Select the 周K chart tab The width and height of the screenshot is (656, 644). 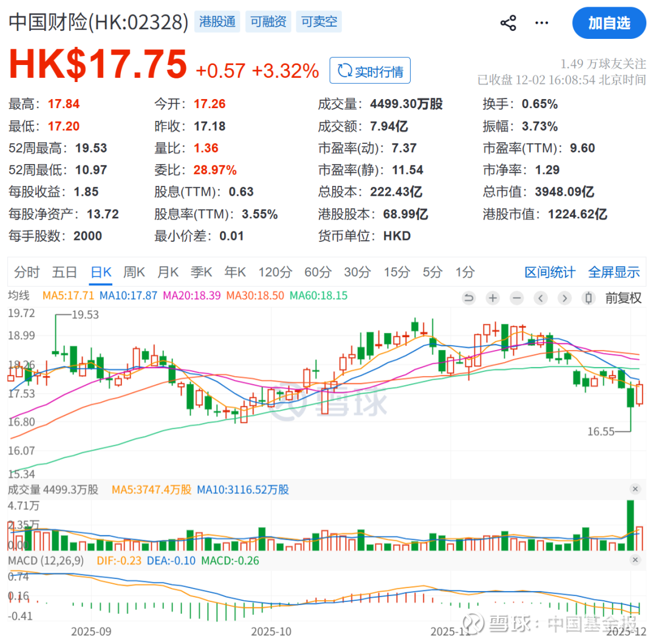(x=134, y=272)
